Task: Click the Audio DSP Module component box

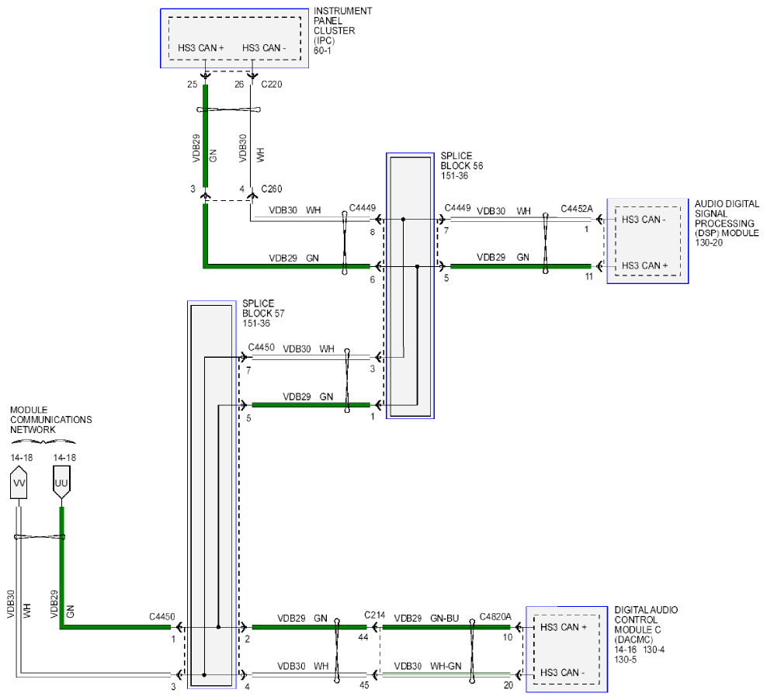Action: [647, 241]
